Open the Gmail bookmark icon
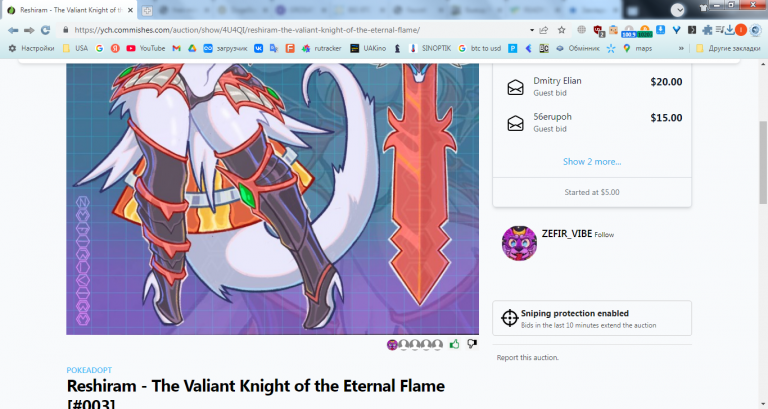The image size is (768, 409). (176, 48)
